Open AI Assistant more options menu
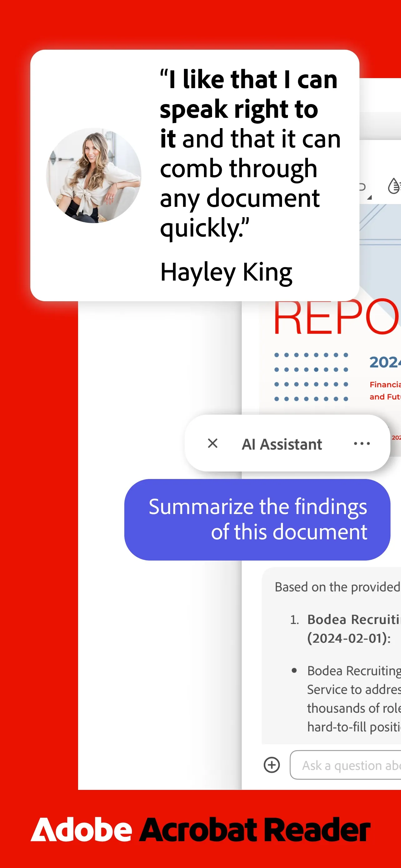This screenshot has height=868, width=401. point(362,443)
